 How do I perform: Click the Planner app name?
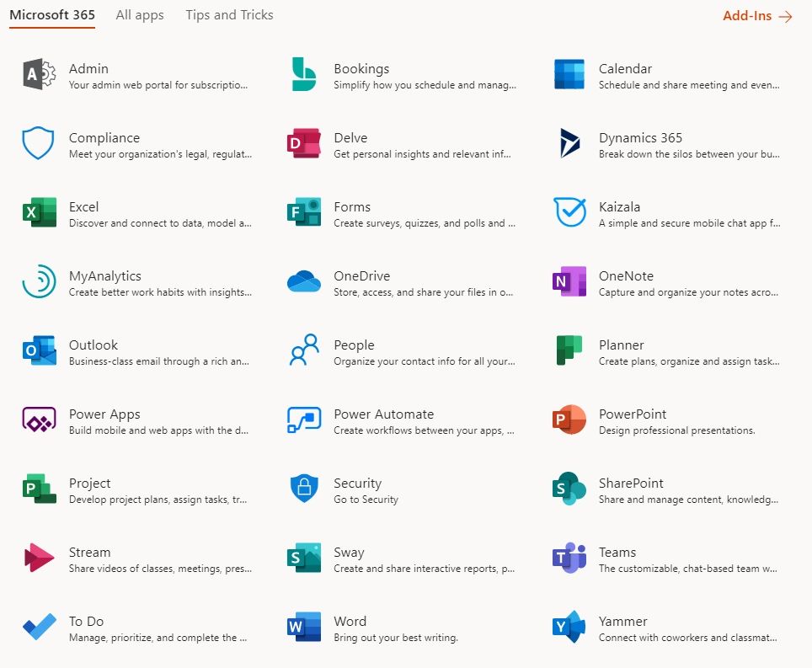pyautogui.click(x=621, y=345)
